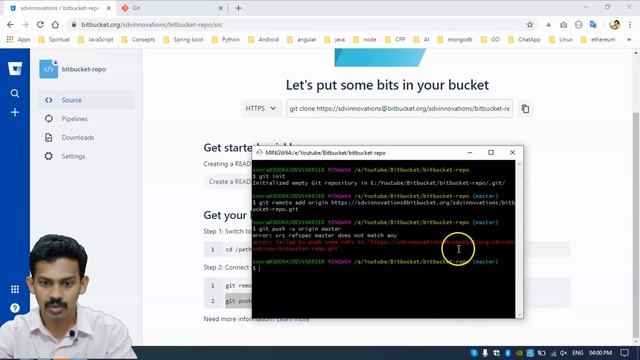Screen dimensions: 640x360
Task: Open the Android bookmarks folder
Action: point(264,40)
